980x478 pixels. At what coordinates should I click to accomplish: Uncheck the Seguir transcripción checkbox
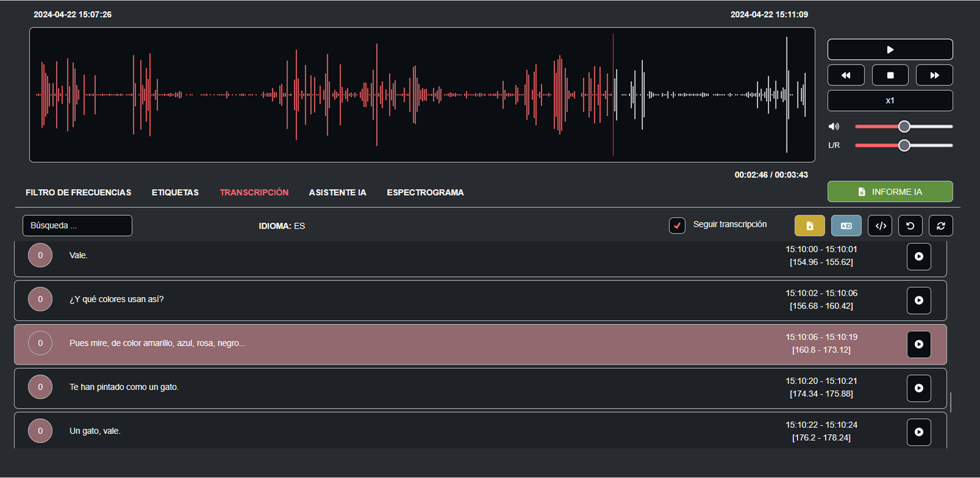click(x=677, y=226)
